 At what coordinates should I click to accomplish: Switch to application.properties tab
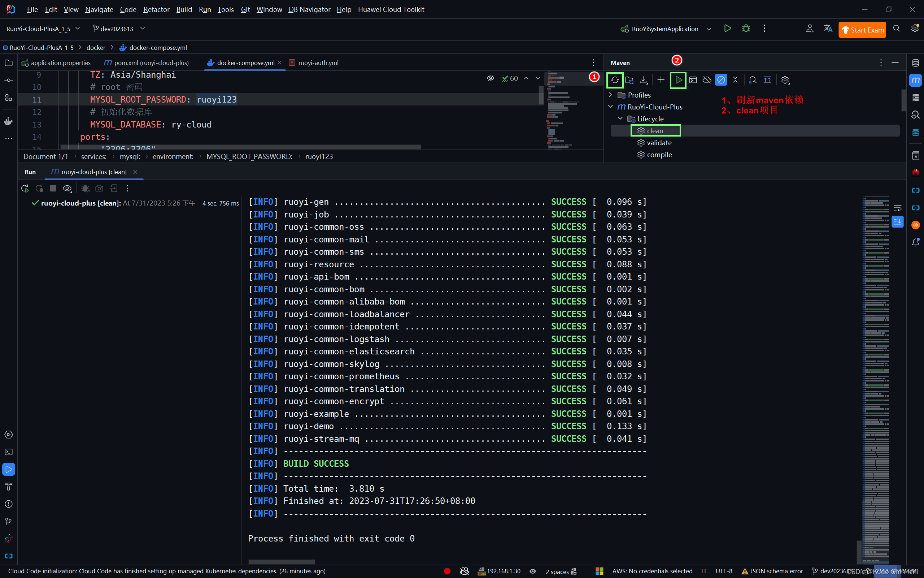point(56,63)
